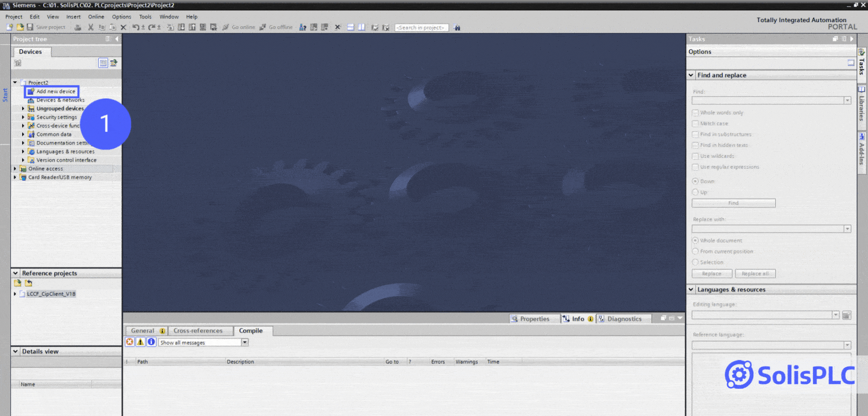Enable the Whole words only checkbox
This screenshot has width=868, height=416.
click(695, 113)
